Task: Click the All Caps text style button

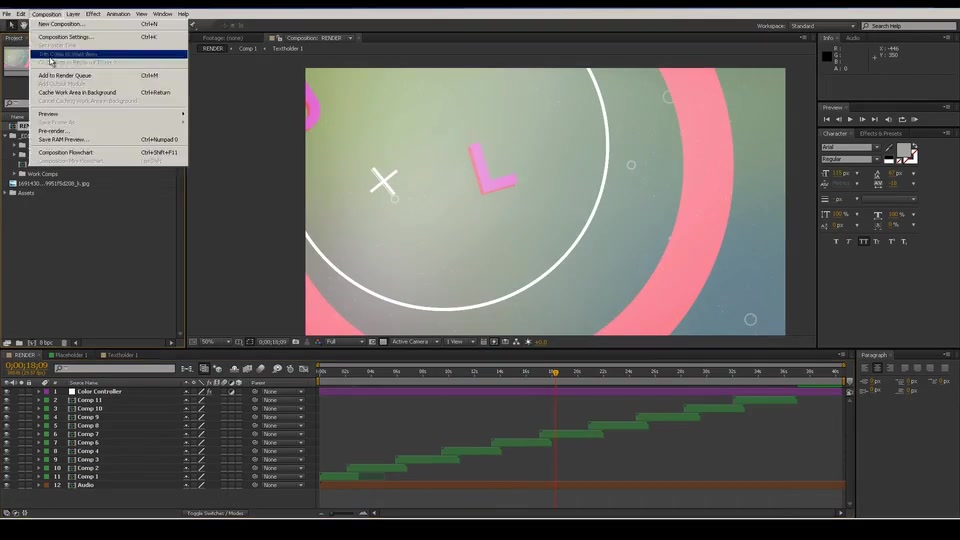Action: click(x=863, y=241)
